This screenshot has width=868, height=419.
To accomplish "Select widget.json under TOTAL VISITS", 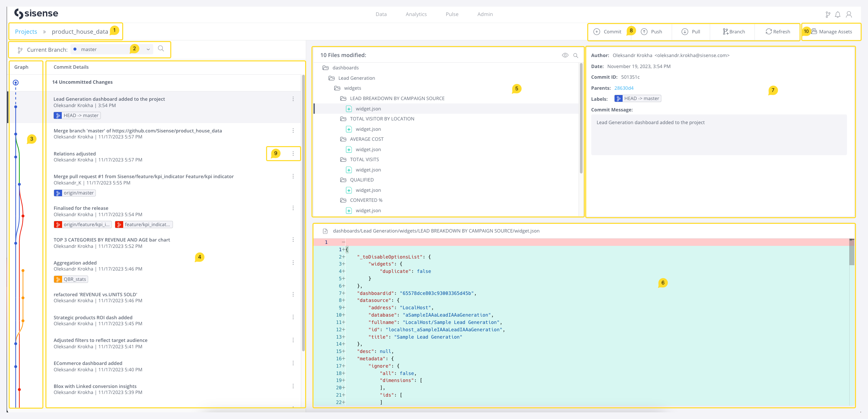I will click(x=368, y=170).
